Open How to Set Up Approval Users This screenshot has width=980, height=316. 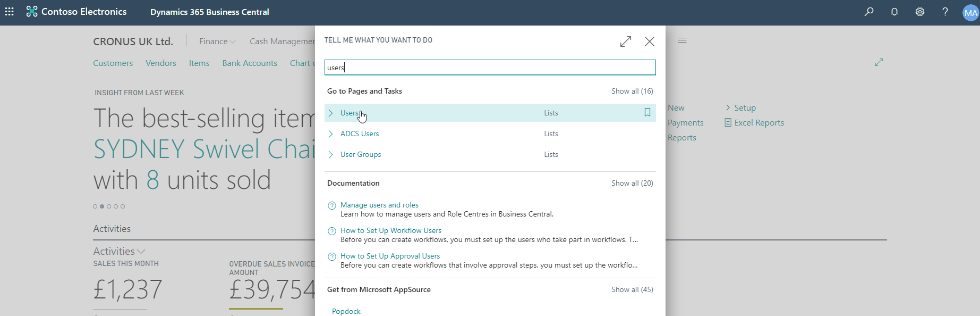coord(390,256)
